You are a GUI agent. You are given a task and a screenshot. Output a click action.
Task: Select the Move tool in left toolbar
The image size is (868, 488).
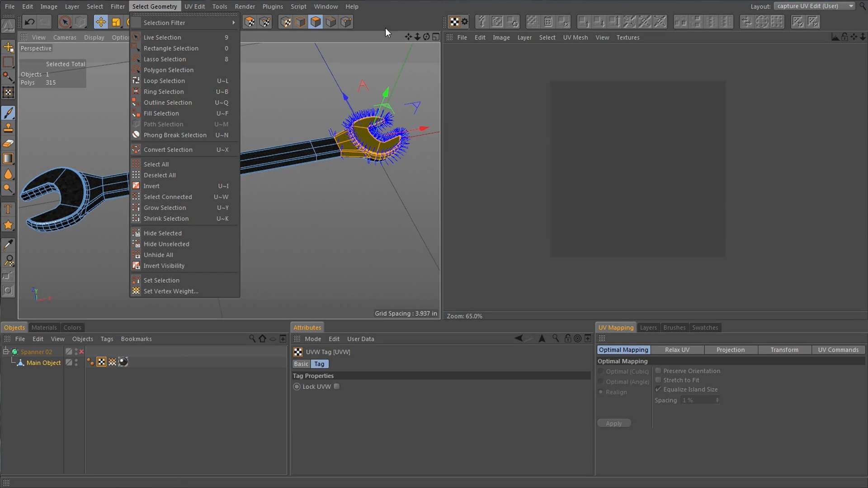click(x=8, y=47)
